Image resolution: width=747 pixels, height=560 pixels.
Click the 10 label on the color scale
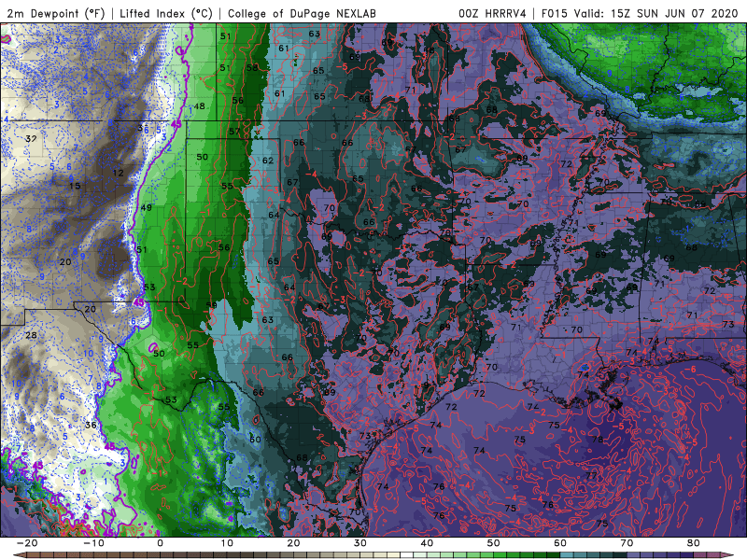(x=227, y=543)
